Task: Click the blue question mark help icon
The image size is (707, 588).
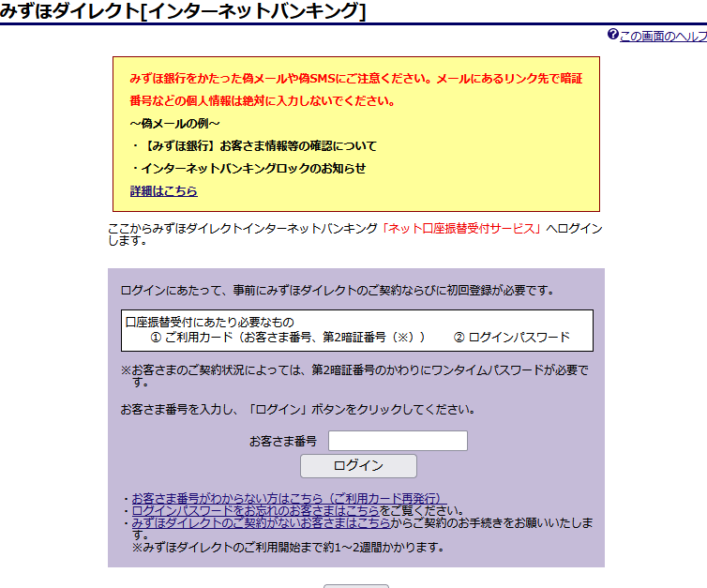Action: pyautogui.click(x=612, y=35)
